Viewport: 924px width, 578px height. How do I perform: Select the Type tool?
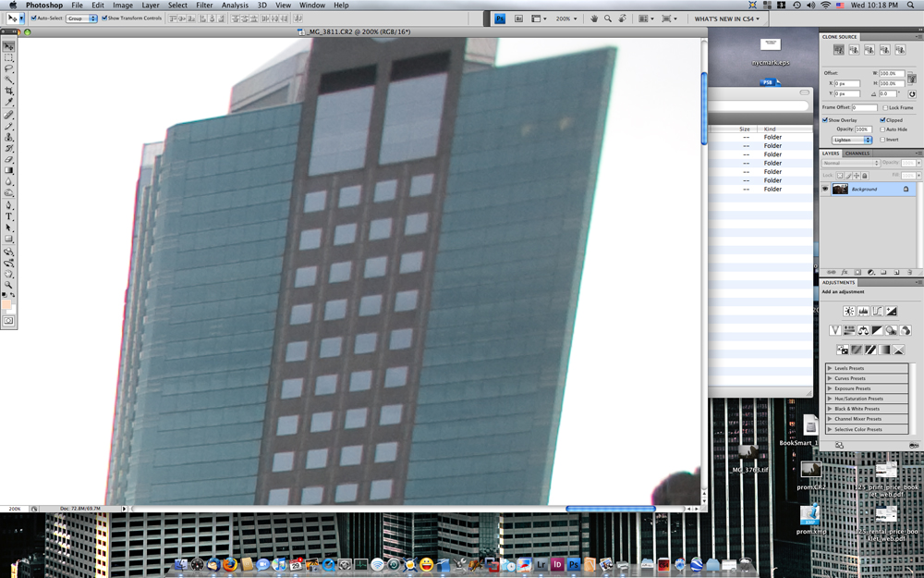(9, 216)
